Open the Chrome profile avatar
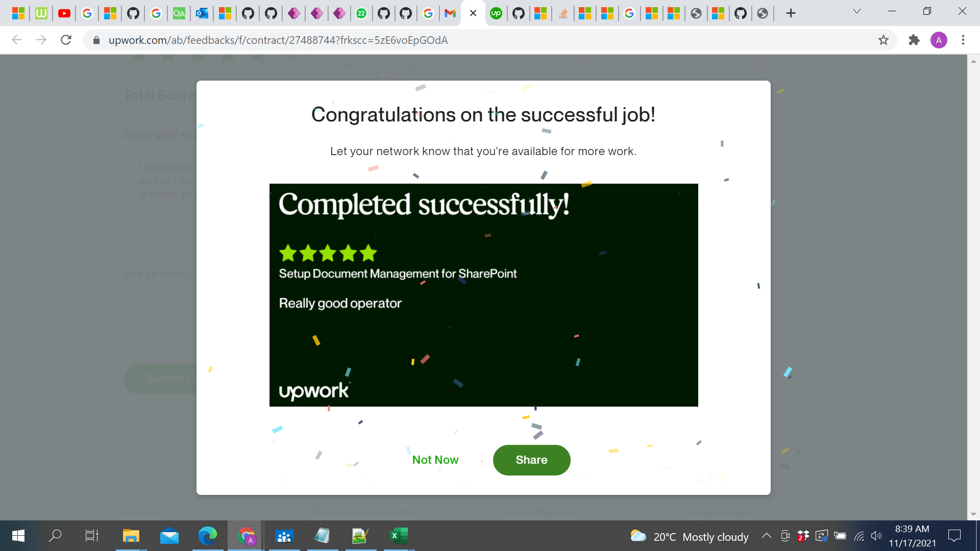The width and height of the screenshot is (980, 551). coord(939,40)
